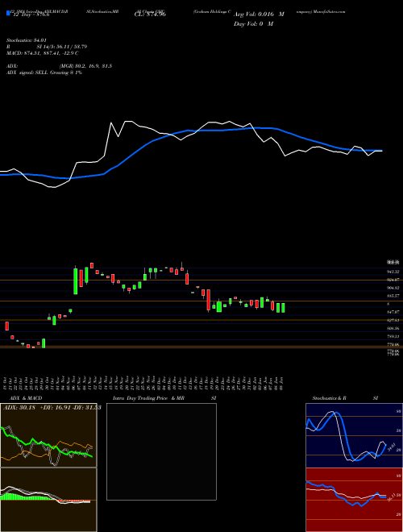This screenshot has width=403, height=532.
Task: Select the 'Day Vol: 0 M' text
Action: 253,24
